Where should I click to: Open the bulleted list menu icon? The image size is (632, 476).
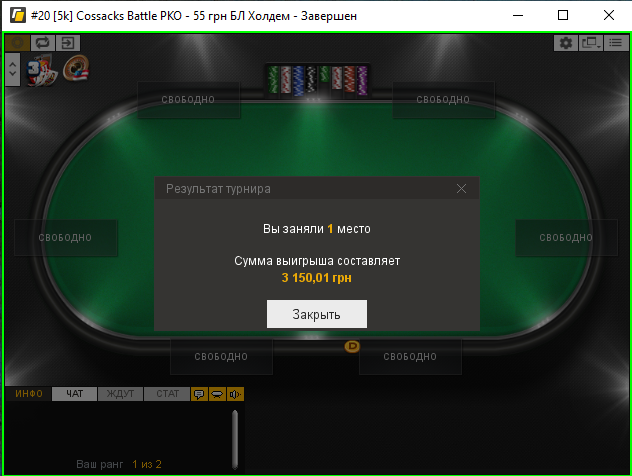click(615, 43)
